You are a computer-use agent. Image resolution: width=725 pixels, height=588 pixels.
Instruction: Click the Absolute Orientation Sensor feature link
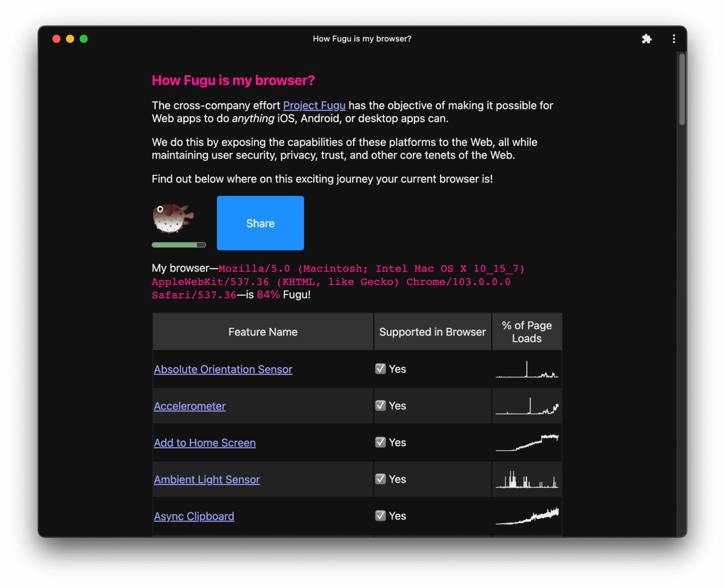(222, 368)
